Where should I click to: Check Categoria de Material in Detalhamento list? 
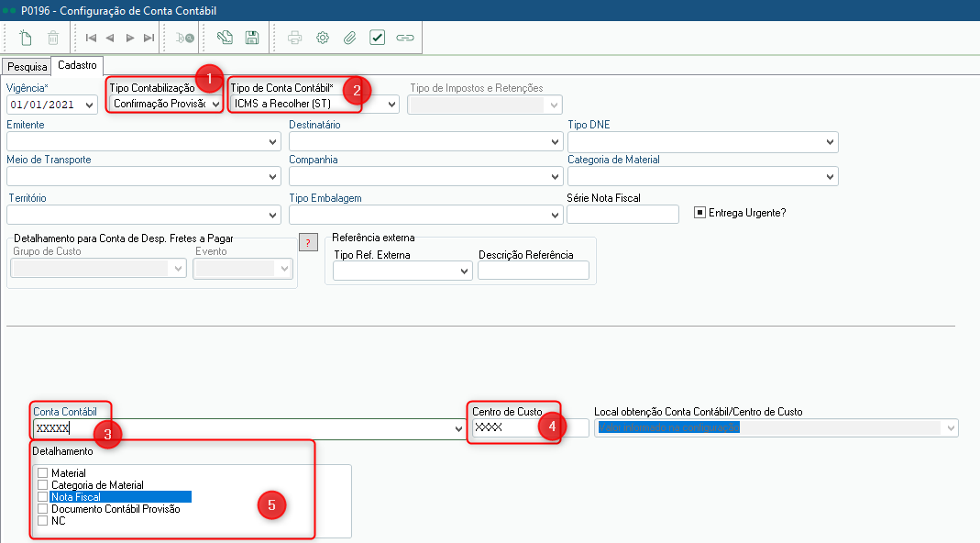pos(42,485)
